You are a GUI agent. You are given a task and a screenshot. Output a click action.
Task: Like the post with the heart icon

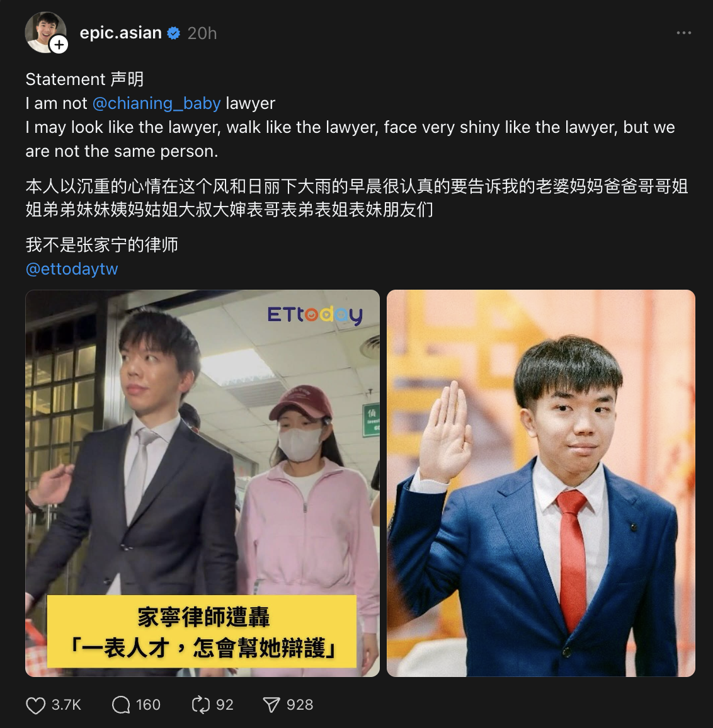35,705
